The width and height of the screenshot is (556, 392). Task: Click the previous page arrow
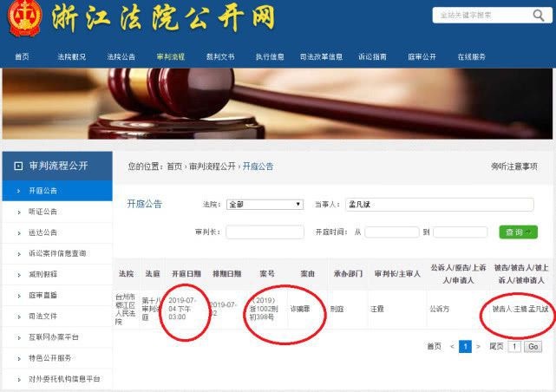coord(451,346)
